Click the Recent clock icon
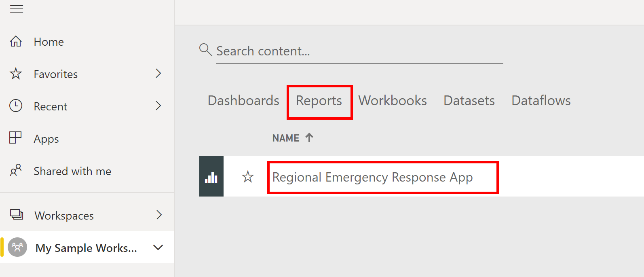This screenshot has width=644, height=277. (16, 106)
